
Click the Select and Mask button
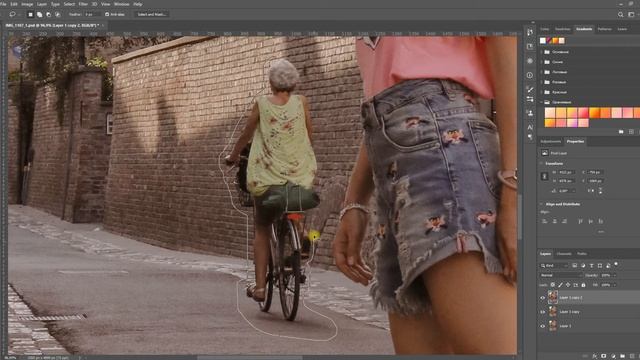151,14
